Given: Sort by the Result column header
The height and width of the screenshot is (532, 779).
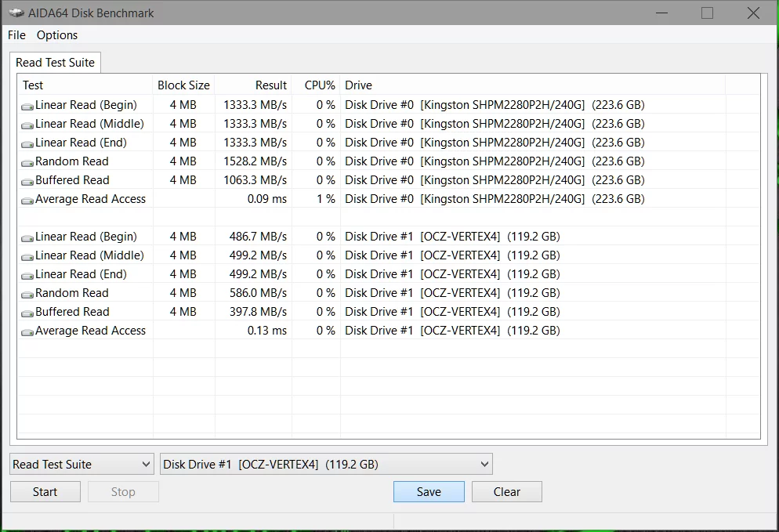Looking at the screenshot, I should [x=253, y=85].
